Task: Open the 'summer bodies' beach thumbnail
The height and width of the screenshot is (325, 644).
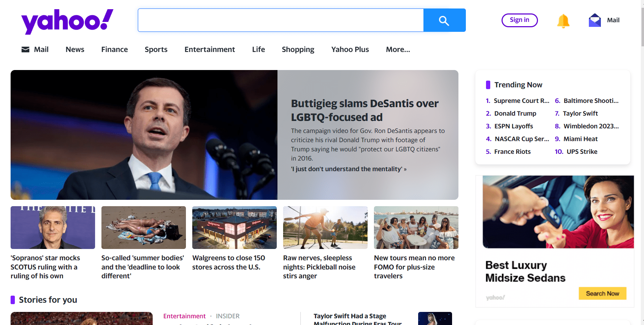Action: pyautogui.click(x=144, y=227)
